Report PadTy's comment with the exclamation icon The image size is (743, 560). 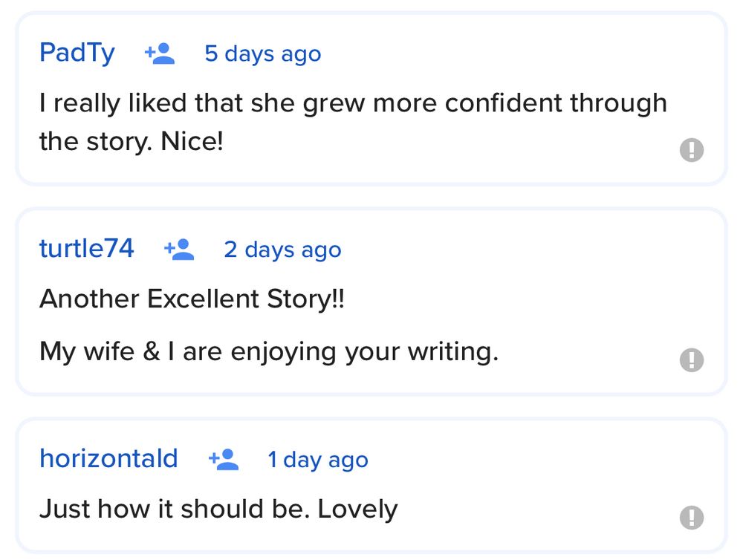pos(691,150)
